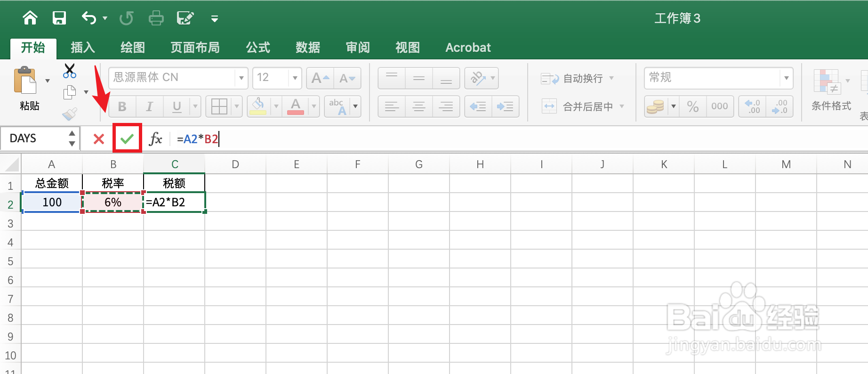Copy selection with copy icon
The image size is (868, 374).
[70, 92]
